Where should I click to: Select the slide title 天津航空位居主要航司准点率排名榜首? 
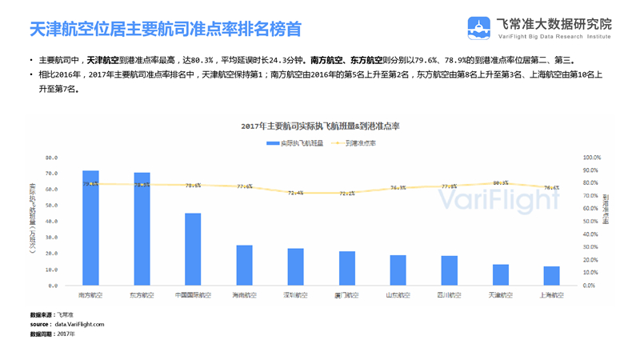coord(166,29)
